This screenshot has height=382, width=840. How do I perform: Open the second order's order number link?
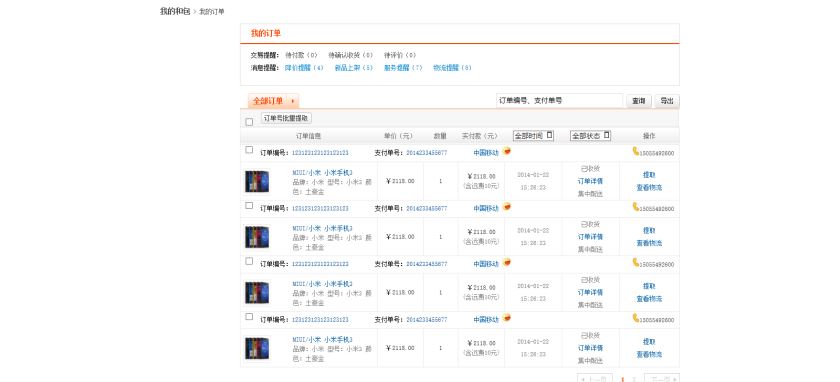[320, 208]
